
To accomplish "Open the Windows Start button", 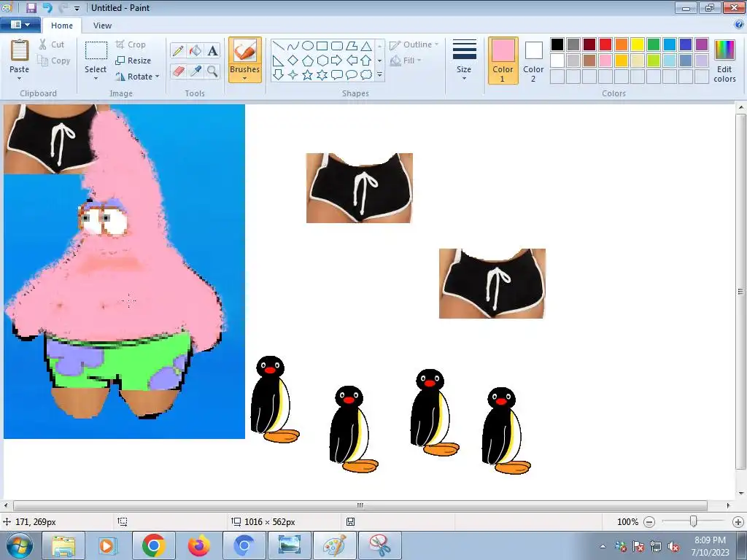I will (x=20, y=545).
